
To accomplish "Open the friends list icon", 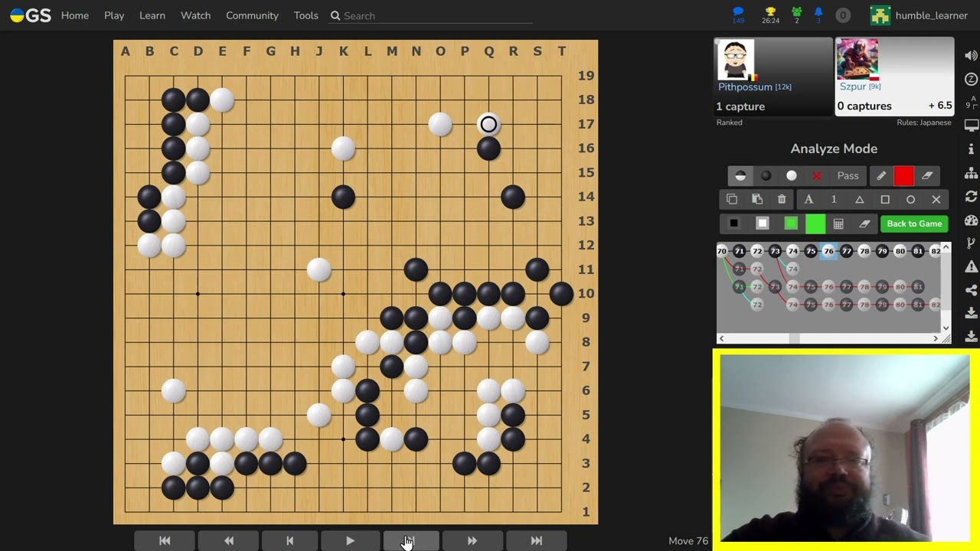I will tap(796, 15).
